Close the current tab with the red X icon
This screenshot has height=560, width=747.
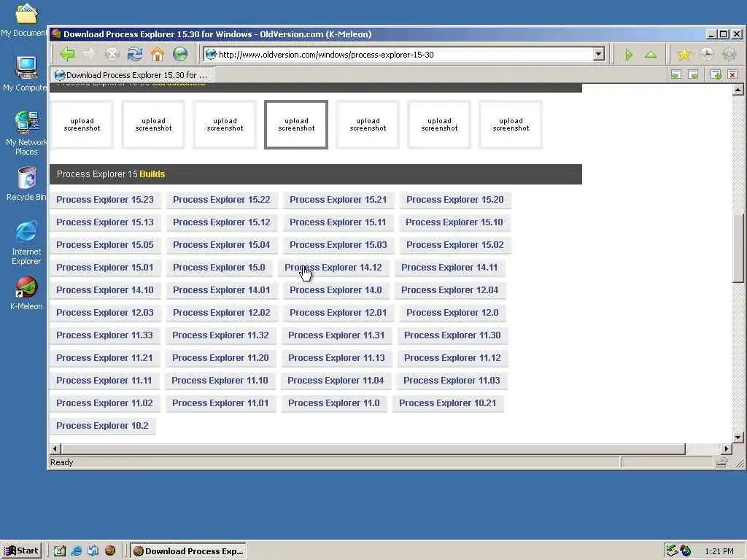(x=732, y=75)
